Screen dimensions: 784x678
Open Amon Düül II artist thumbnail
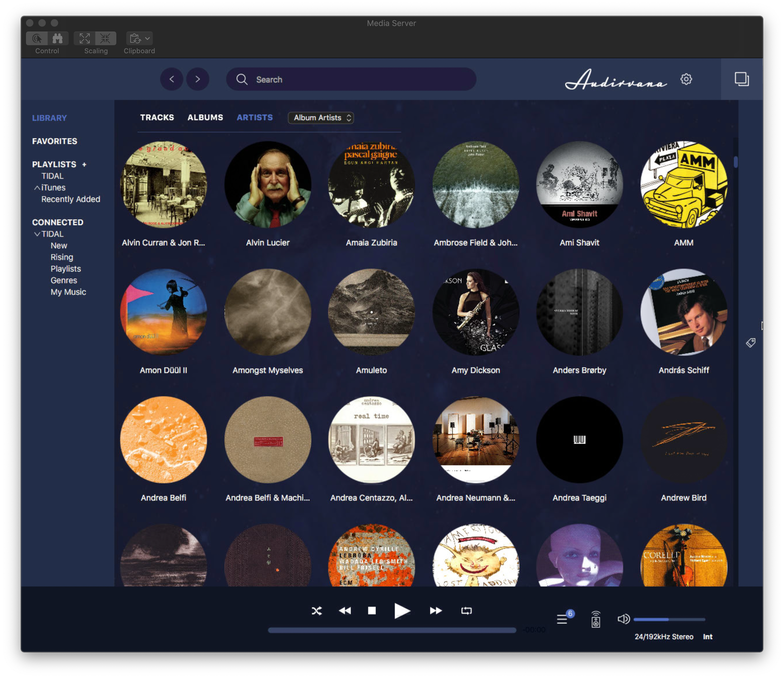click(x=163, y=312)
